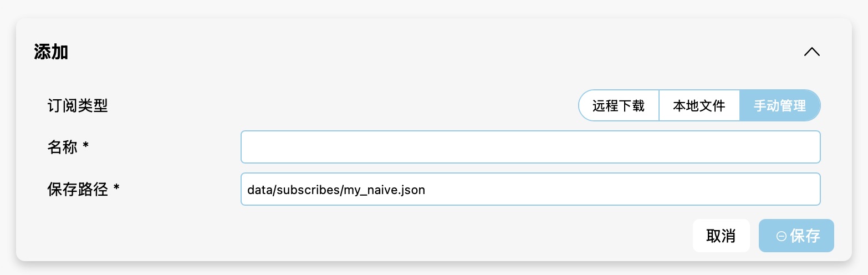This screenshot has height=275, width=868.
Task: Click into the 名称 text field
Action: (x=530, y=147)
